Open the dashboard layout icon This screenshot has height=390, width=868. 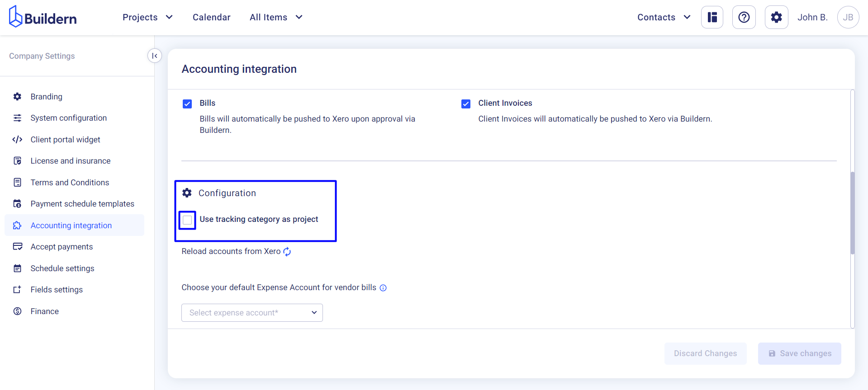712,17
